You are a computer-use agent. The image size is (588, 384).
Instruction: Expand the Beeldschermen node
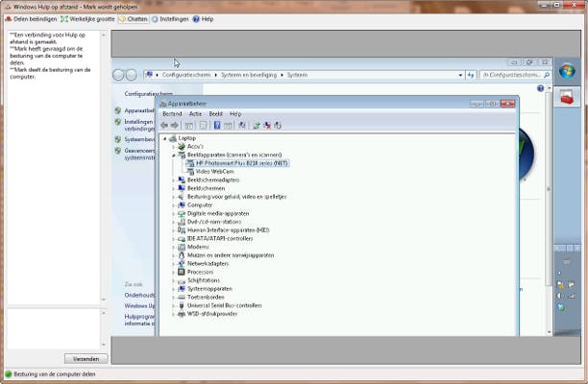(x=173, y=188)
